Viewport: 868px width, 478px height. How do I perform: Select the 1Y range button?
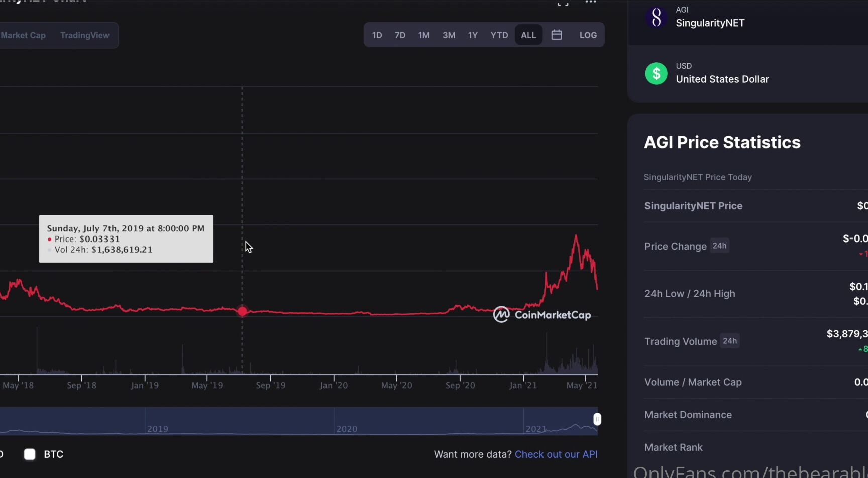click(x=472, y=35)
